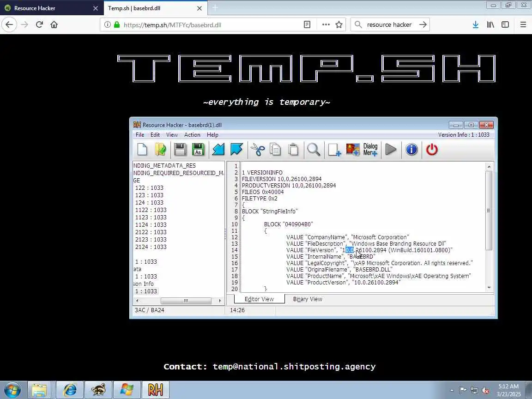
Task: Close the Temp.sh browser tab
Action: 199,8
